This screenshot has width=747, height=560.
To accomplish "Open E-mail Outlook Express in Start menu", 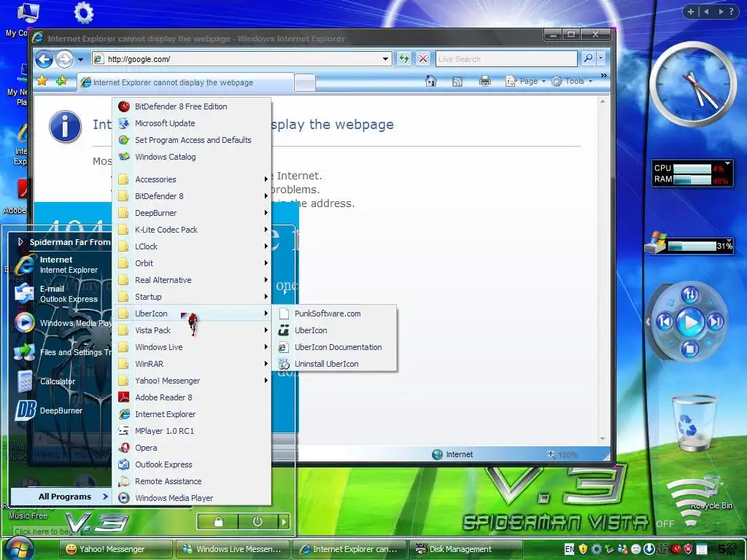I will [61, 294].
